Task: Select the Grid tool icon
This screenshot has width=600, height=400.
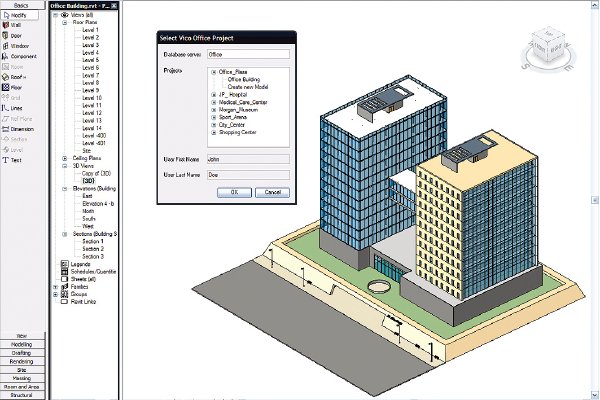Action: (5, 98)
